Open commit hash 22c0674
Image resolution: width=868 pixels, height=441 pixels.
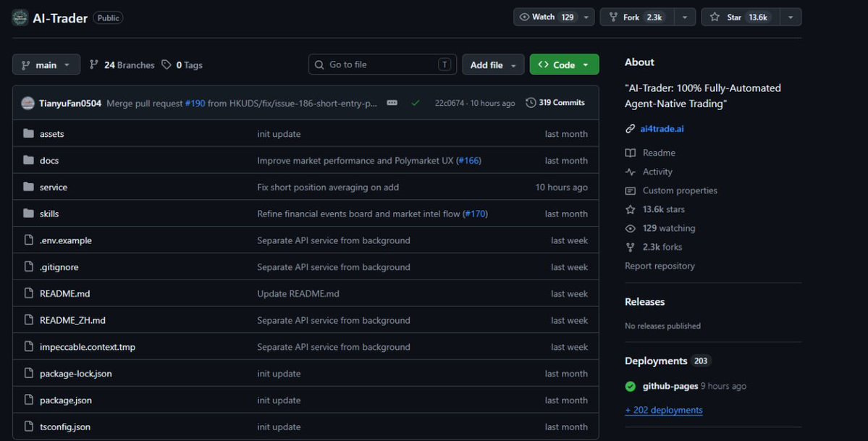click(450, 103)
